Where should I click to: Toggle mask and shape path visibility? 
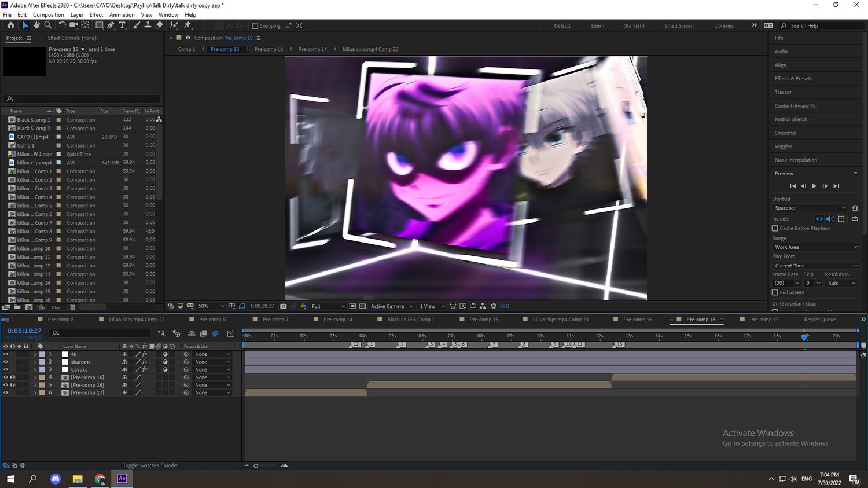tap(242, 306)
